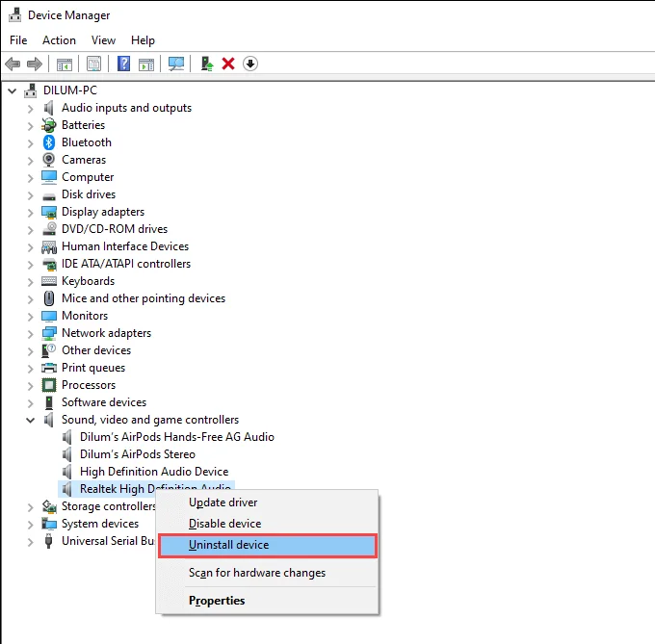
Task: Click the DILUM-PC computer icon
Action: click(30, 90)
